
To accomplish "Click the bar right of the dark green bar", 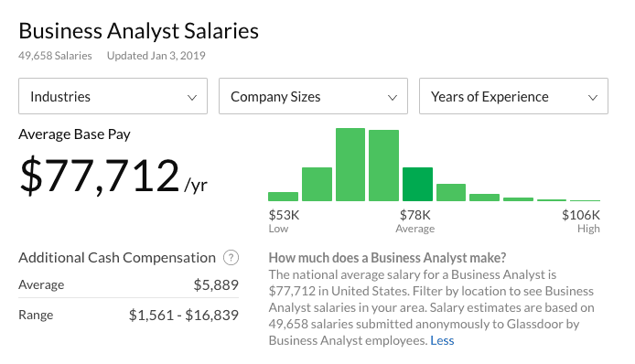I will (x=451, y=193).
